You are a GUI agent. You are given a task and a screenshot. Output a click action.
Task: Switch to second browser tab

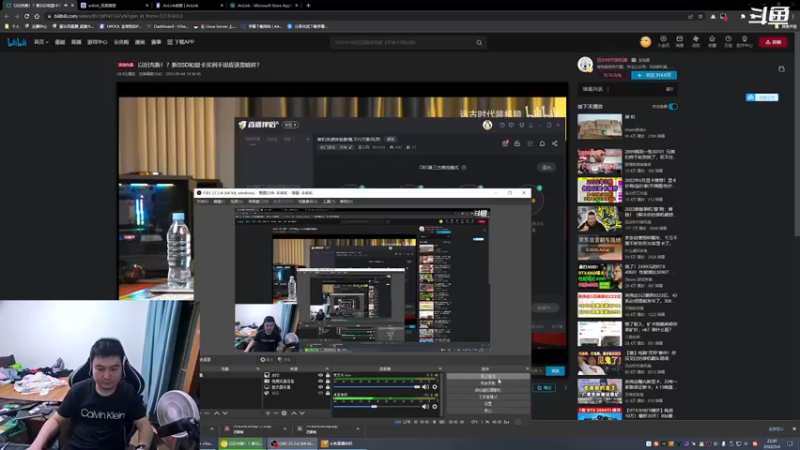point(113,5)
